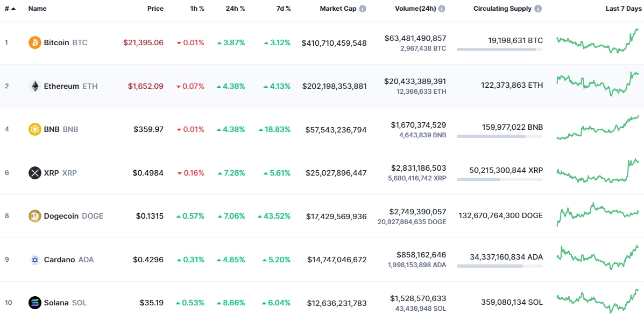
Task: Click Dogecoin price $0.1315
Action: pos(150,216)
